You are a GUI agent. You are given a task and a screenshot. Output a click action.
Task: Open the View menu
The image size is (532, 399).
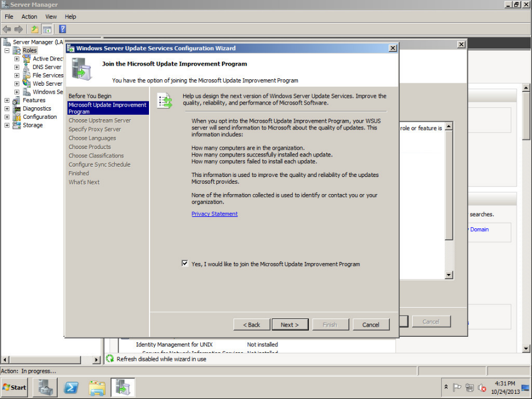pos(51,17)
